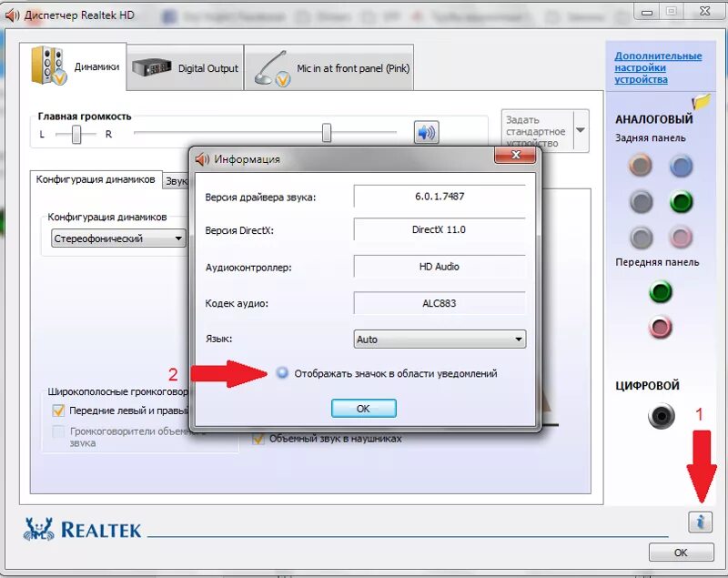
Task: Toggle Громкоговорители объемного звука checkbox
Action: click(58, 431)
